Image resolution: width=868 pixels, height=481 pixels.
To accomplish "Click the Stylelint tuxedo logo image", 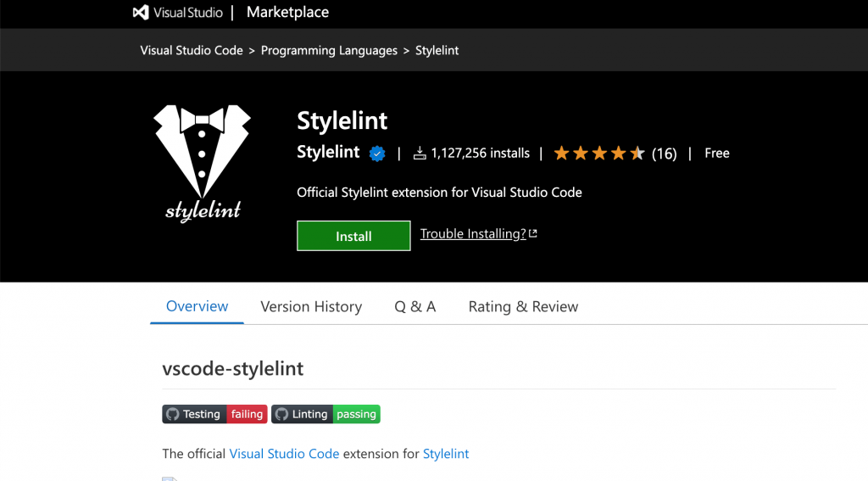I will tap(203, 163).
